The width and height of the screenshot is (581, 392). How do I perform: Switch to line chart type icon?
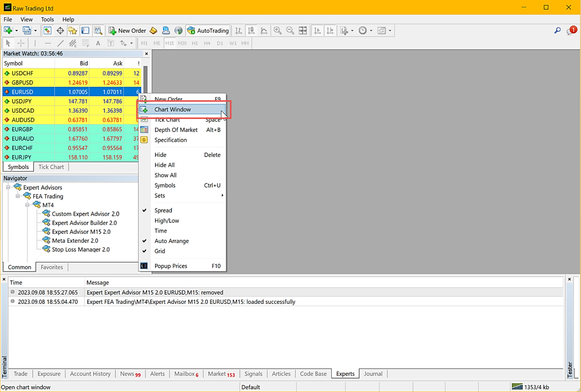pos(264,30)
